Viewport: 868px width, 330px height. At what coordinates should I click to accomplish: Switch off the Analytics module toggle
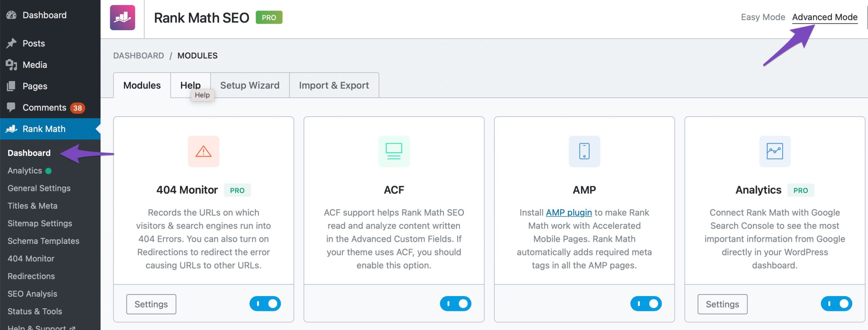[x=836, y=304]
